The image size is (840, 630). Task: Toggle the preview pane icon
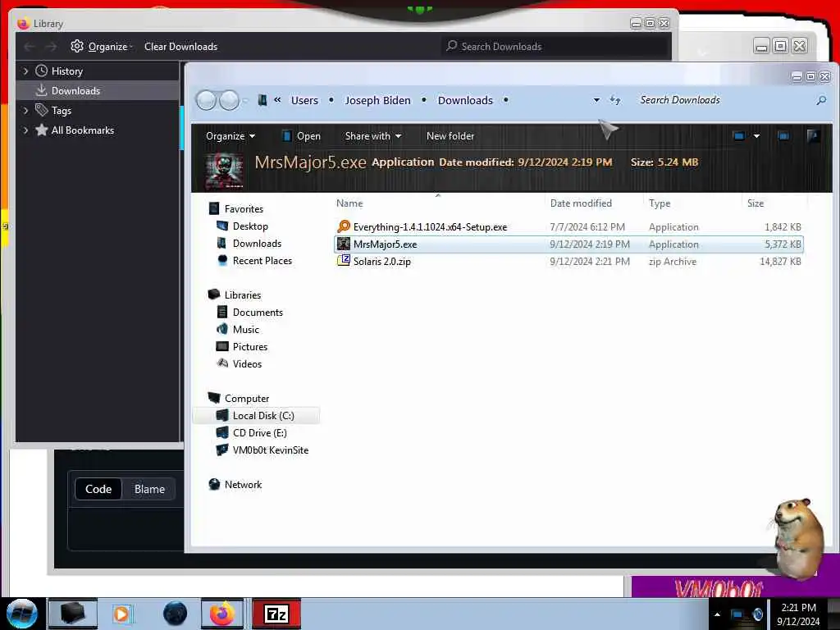(783, 136)
